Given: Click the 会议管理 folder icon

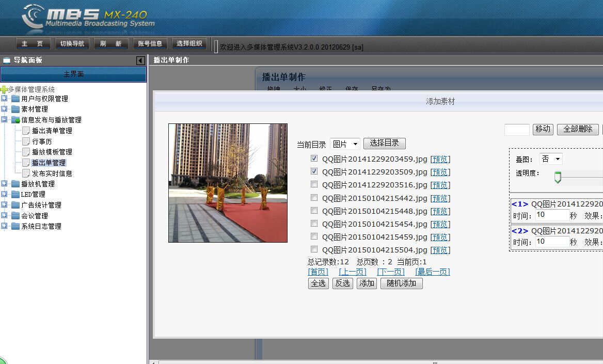Looking at the screenshot, I should [15, 216].
